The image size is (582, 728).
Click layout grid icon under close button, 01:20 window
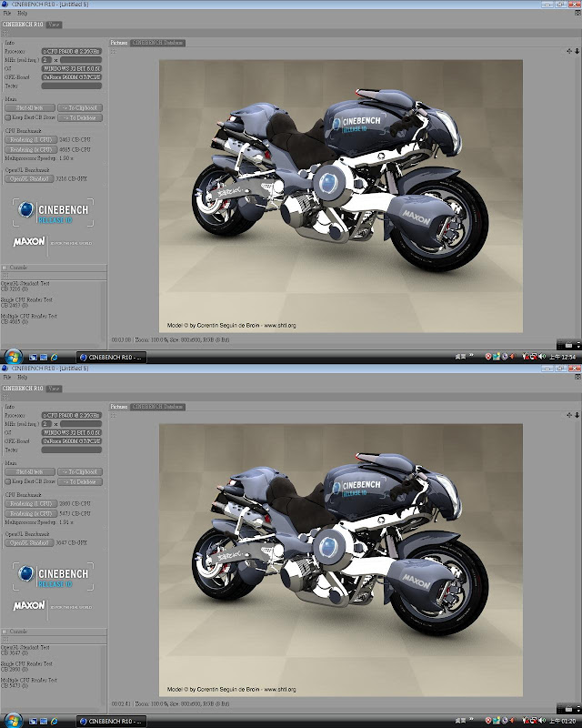pyautogui.click(x=577, y=377)
